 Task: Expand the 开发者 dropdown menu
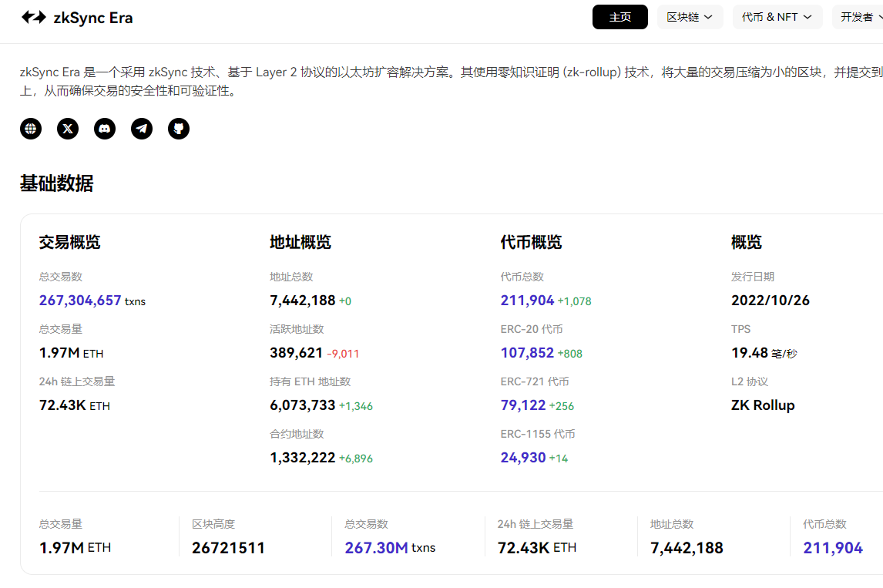[858, 17]
